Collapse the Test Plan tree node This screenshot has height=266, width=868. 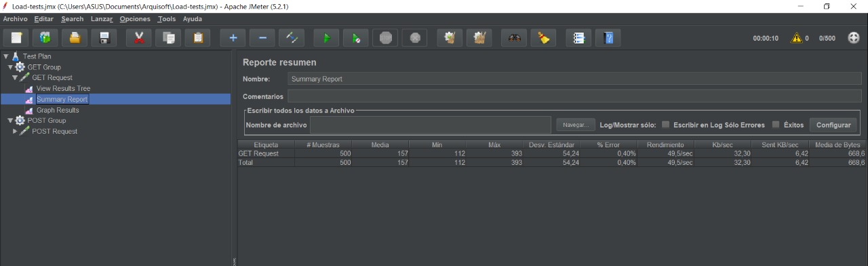(x=6, y=56)
